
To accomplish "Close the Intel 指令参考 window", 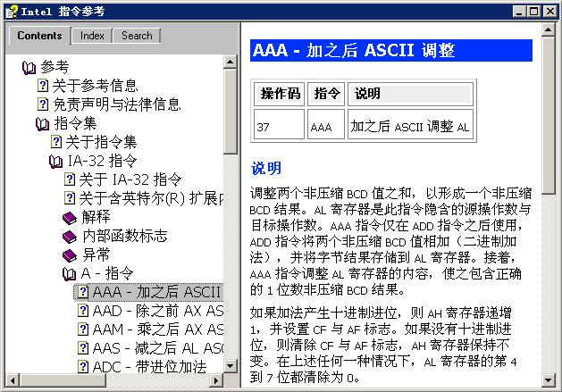I will [x=549, y=12].
